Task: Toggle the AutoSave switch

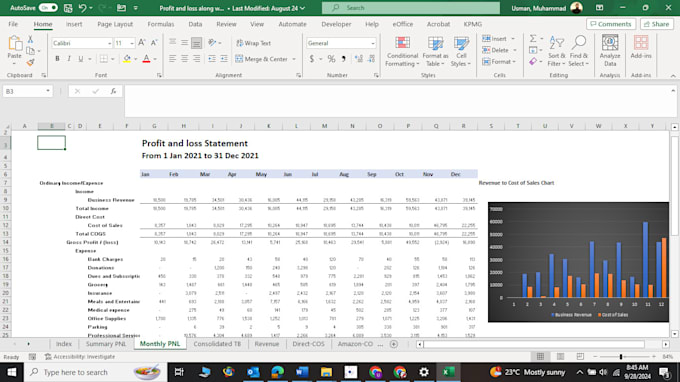Action: (48, 8)
